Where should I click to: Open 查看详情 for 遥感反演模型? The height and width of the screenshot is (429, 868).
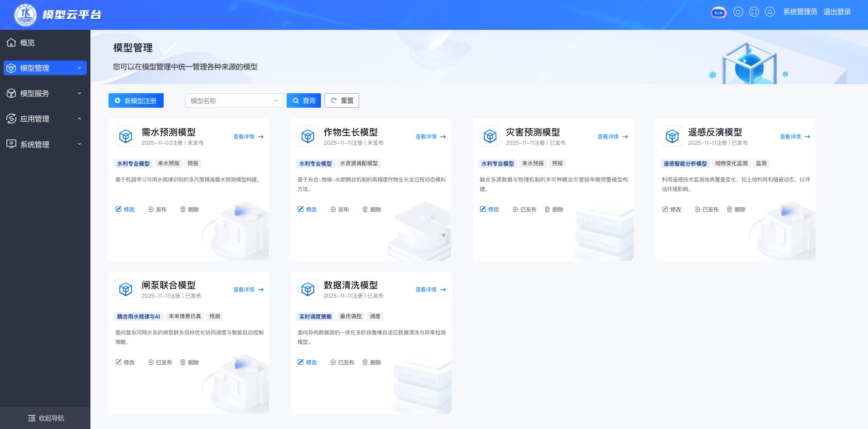point(795,137)
